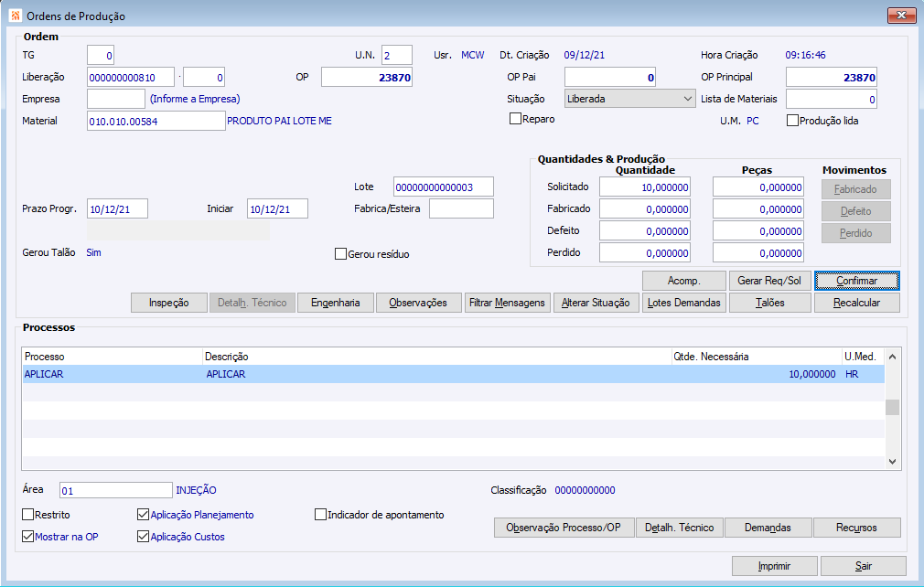Click the Recalcular button

[x=857, y=303]
